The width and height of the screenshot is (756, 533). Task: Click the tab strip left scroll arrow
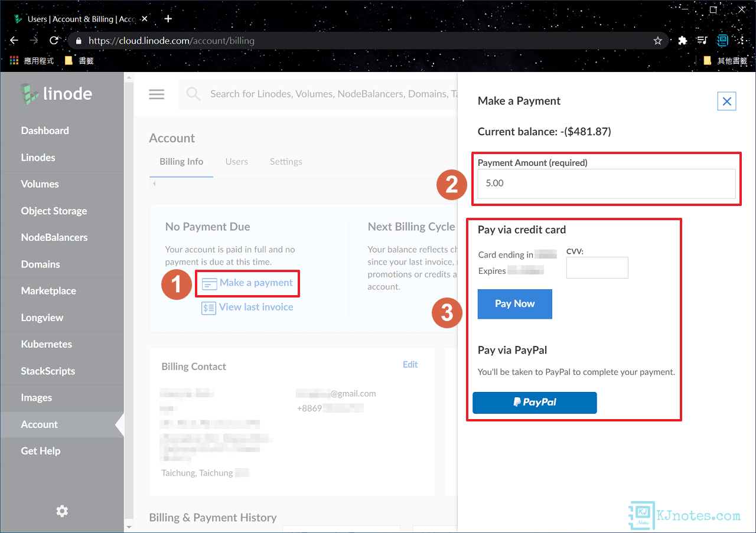click(155, 184)
